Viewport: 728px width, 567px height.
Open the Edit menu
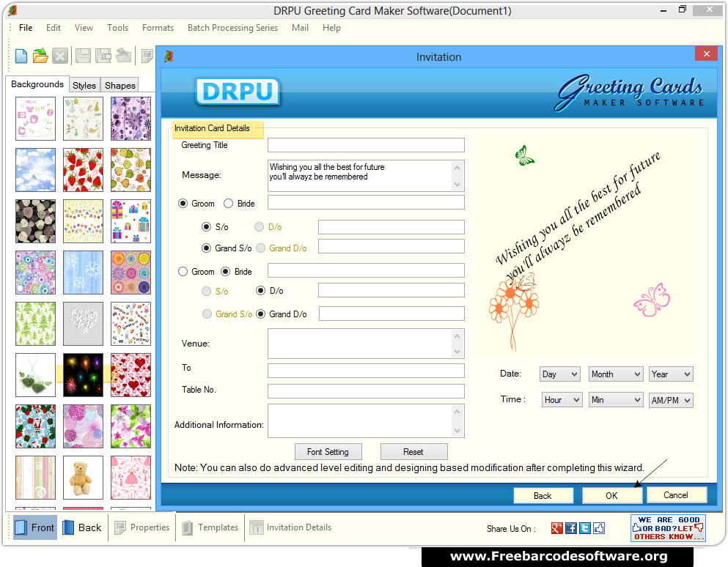pyautogui.click(x=54, y=28)
